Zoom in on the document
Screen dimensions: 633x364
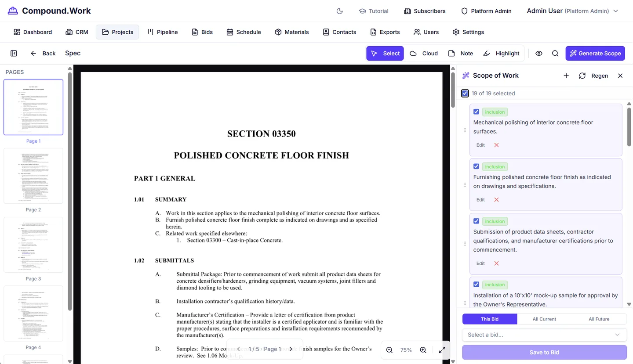coord(423,350)
